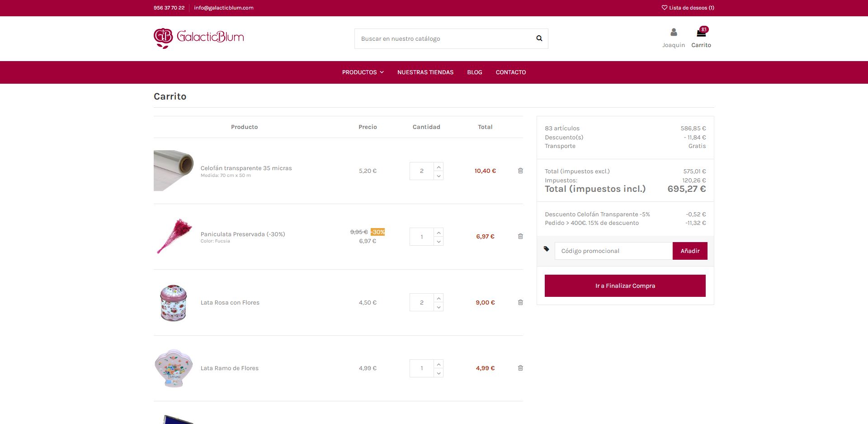Increase Lata Ramo de Flores quantity
The image size is (868, 424).
coord(439,364)
